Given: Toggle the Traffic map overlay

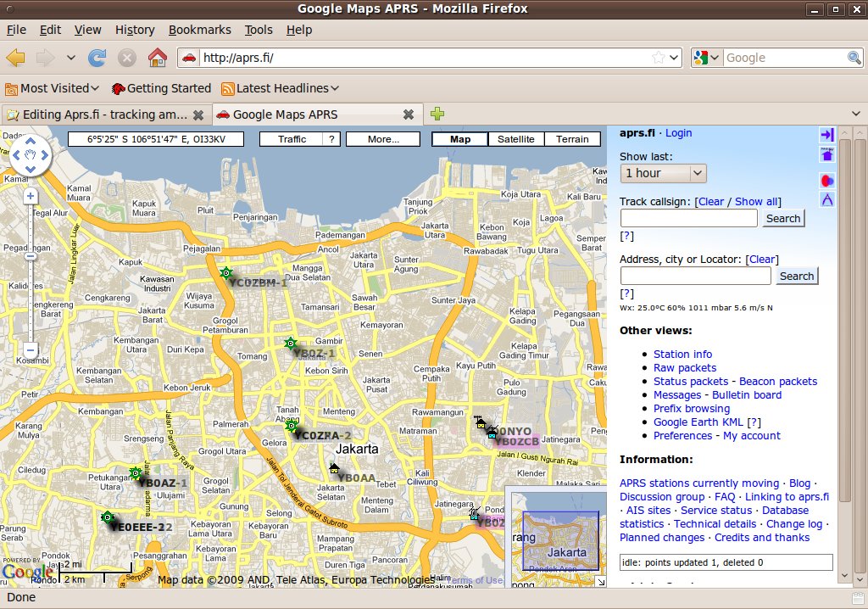Looking at the screenshot, I should 292,139.
